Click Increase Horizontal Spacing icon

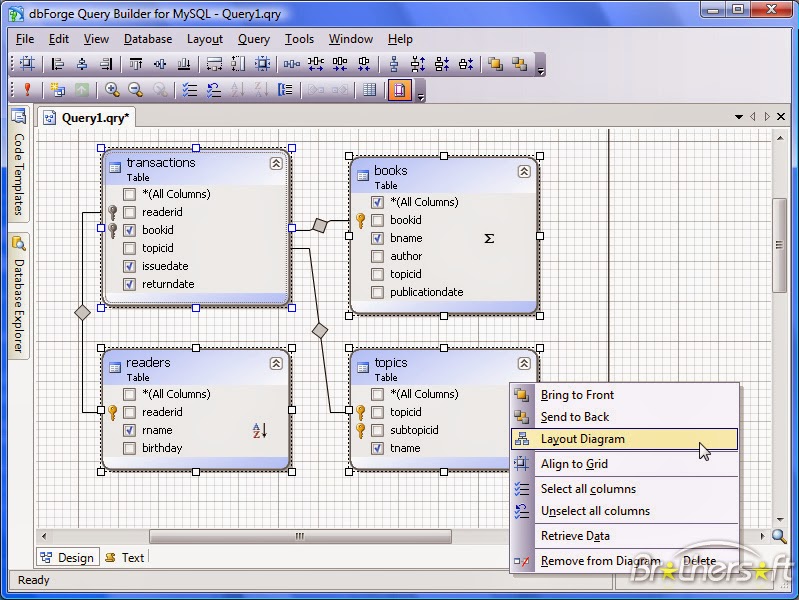(x=316, y=64)
